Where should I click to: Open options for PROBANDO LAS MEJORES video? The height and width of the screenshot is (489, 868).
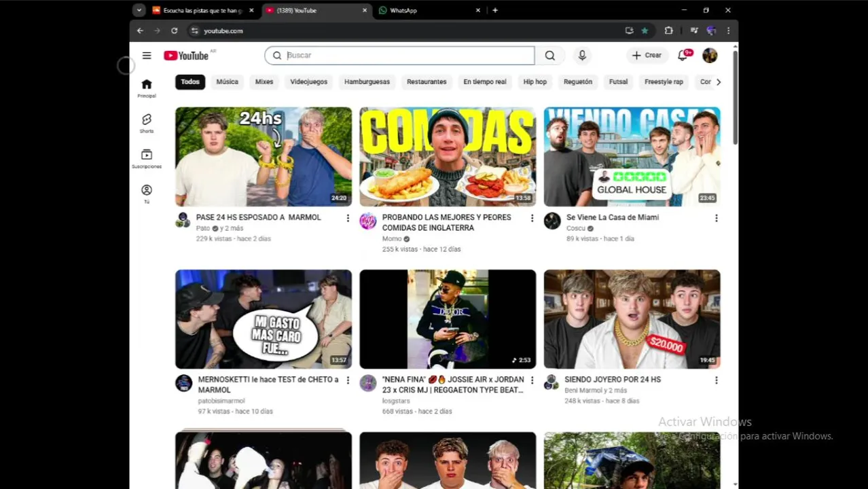[x=532, y=218]
